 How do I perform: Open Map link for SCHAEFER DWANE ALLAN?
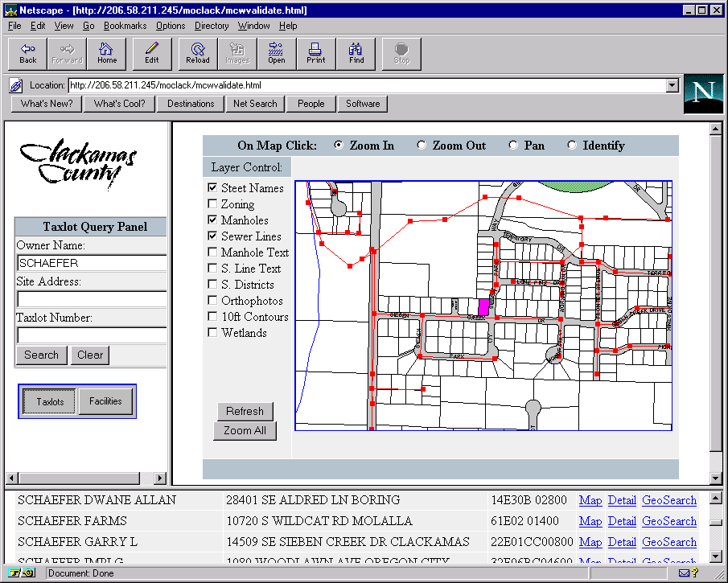point(590,500)
